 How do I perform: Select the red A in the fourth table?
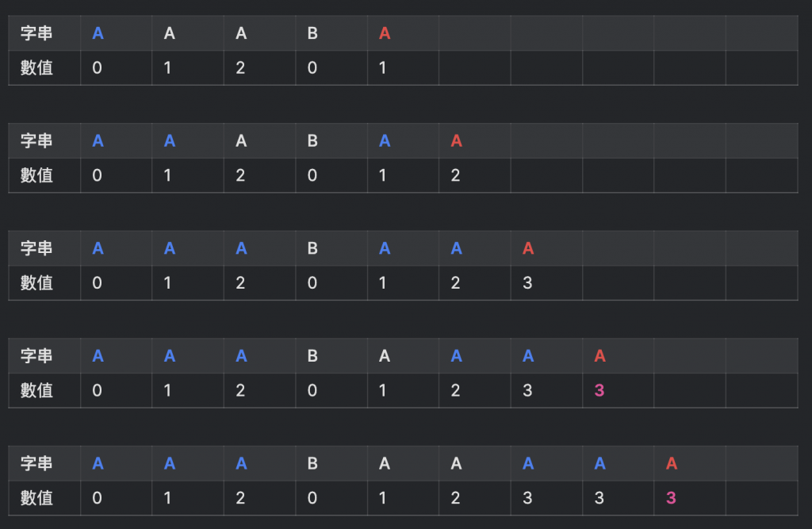(x=599, y=356)
